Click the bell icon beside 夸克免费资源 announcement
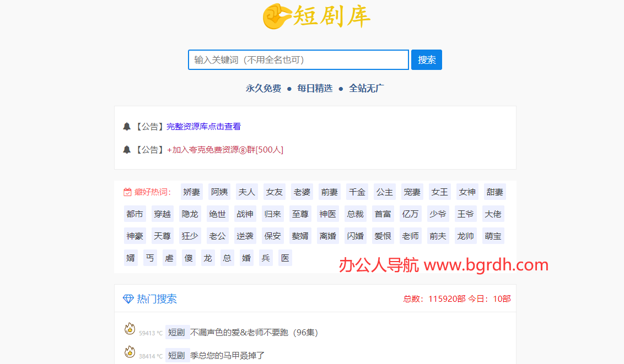The image size is (624, 364). [127, 150]
